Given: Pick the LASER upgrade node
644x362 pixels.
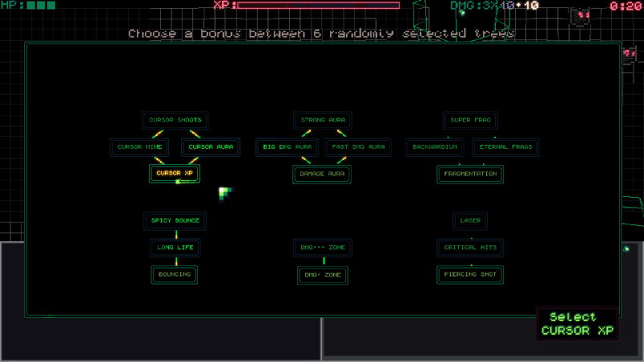Looking at the screenshot, I should click(x=470, y=220).
